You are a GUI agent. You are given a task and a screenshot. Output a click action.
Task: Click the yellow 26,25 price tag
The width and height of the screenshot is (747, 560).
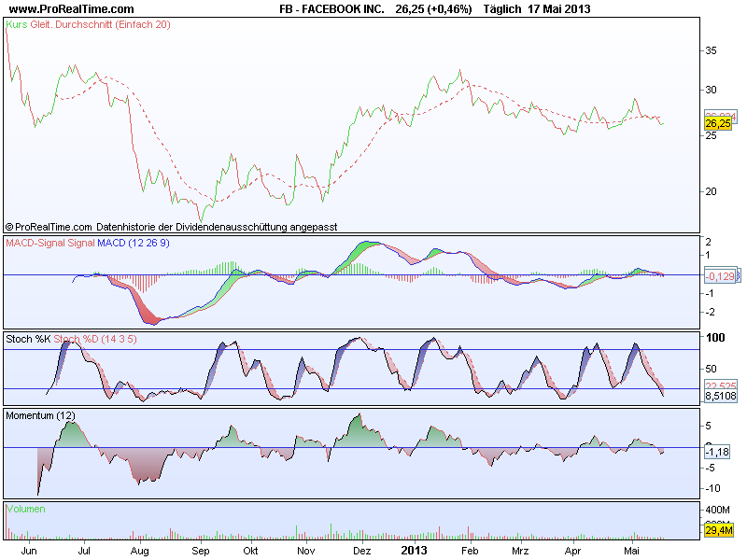(x=717, y=124)
